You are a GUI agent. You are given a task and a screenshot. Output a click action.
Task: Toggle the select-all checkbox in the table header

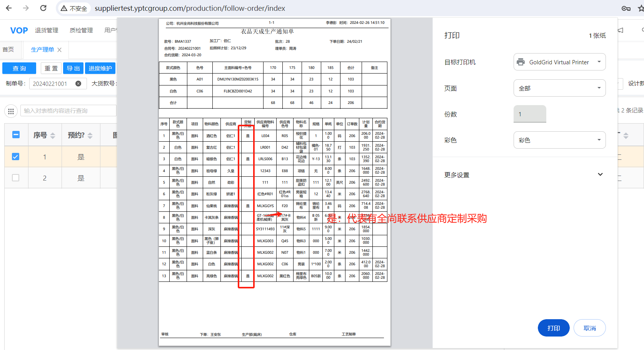[16, 135]
